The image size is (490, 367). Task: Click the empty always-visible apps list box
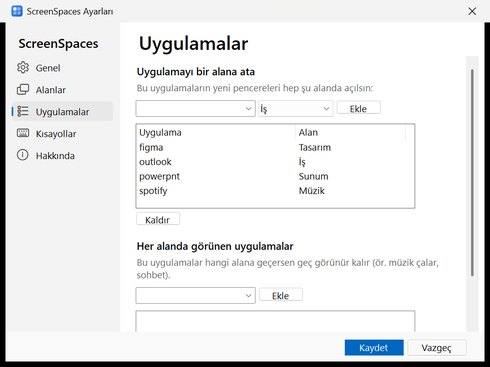(x=275, y=321)
